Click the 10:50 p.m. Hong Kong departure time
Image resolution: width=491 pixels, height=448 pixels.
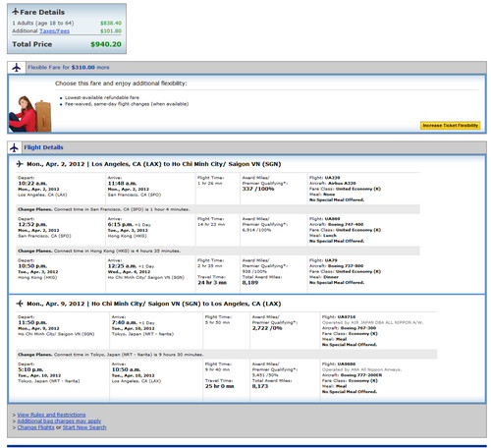[32, 266]
